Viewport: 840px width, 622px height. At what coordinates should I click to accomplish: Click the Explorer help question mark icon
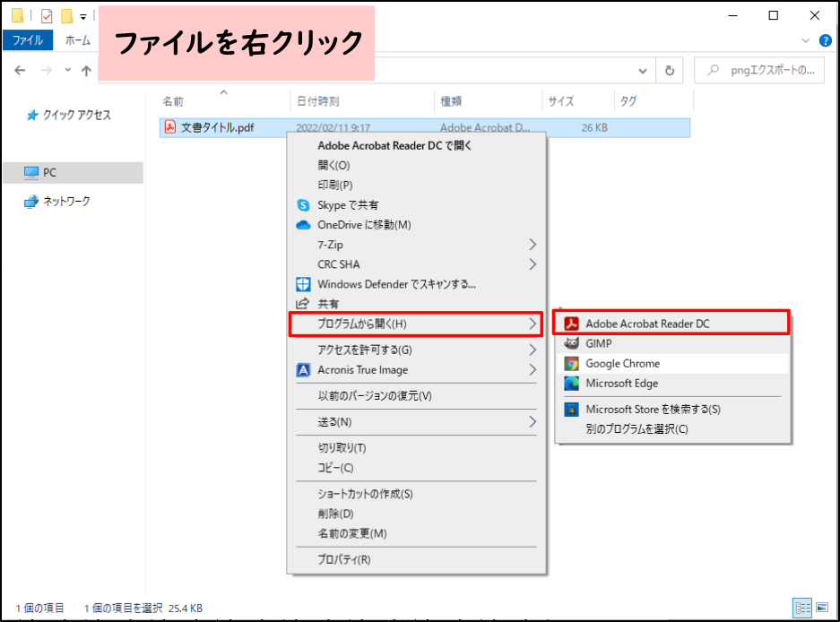826,40
